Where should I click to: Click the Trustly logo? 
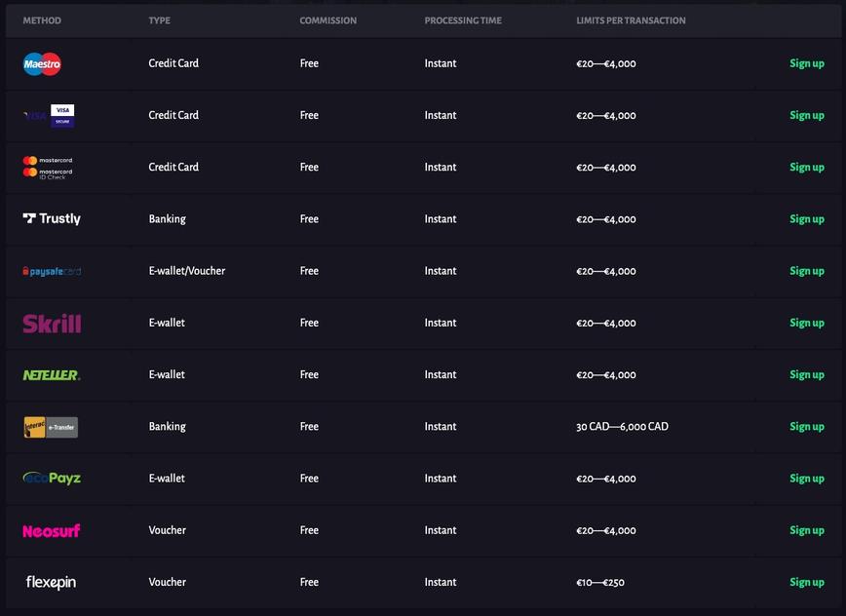coord(52,219)
